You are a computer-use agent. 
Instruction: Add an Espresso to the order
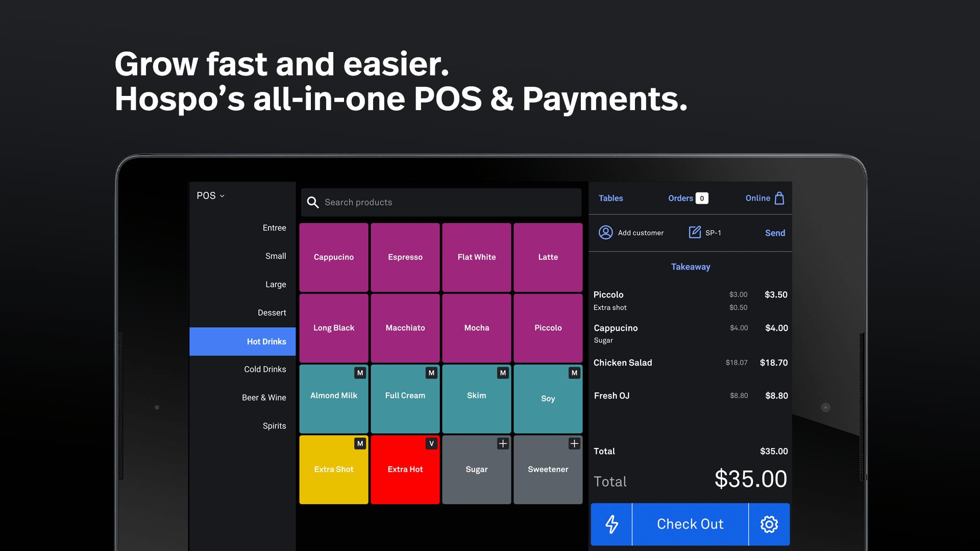[405, 258]
